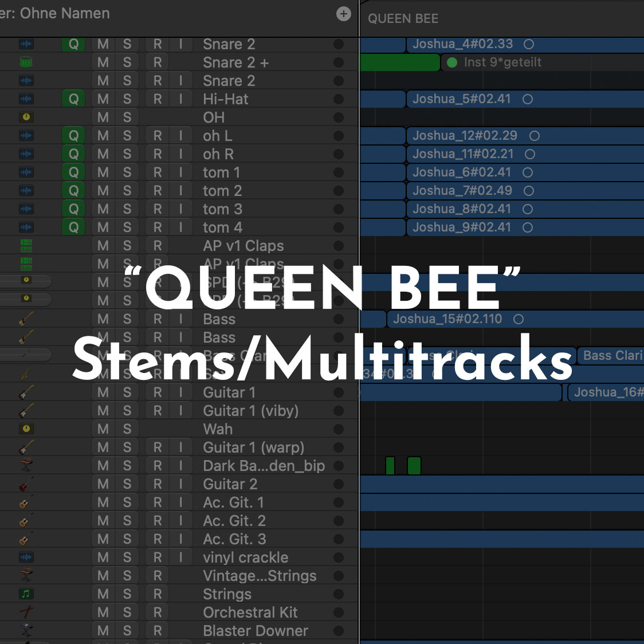Click the green music note icon on Strings

pos(26,594)
